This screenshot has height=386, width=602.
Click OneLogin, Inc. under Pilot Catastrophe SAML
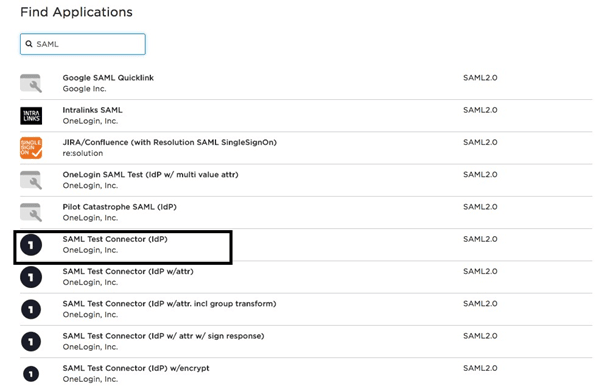pos(90,218)
